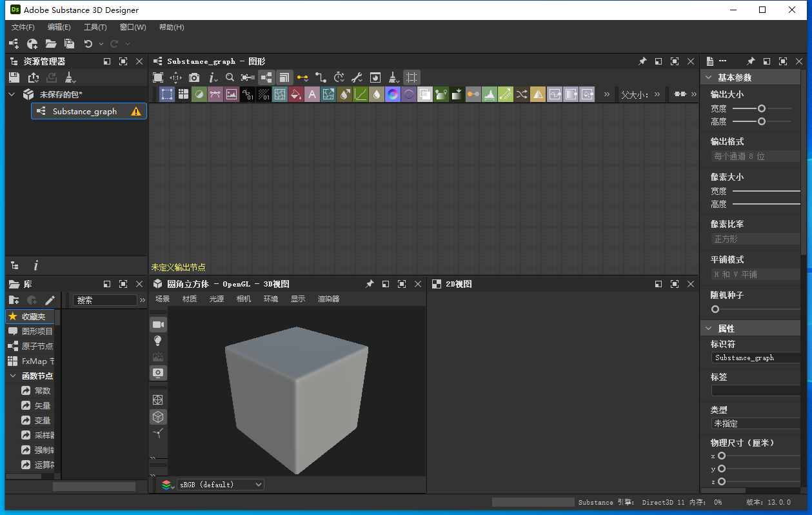Collapse the 基本参数 section
The height and width of the screenshot is (515, 812).
[x=708, y=77]
